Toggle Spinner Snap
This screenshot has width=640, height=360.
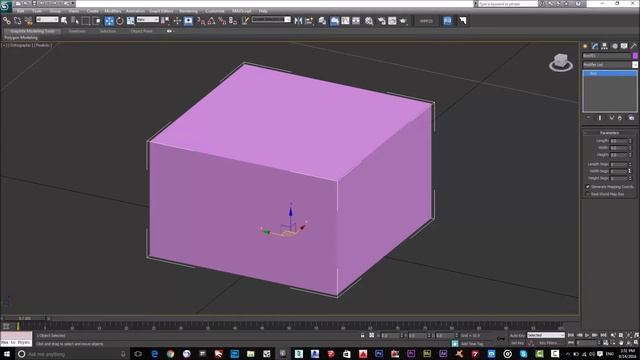[x=233, y=20]
